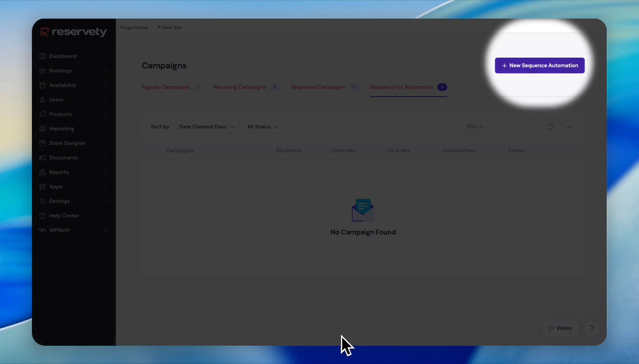The height and width of the screenshot is (364, 639).
Task: Click the Regular Campaigns count badge
Action: coord(197,87)
